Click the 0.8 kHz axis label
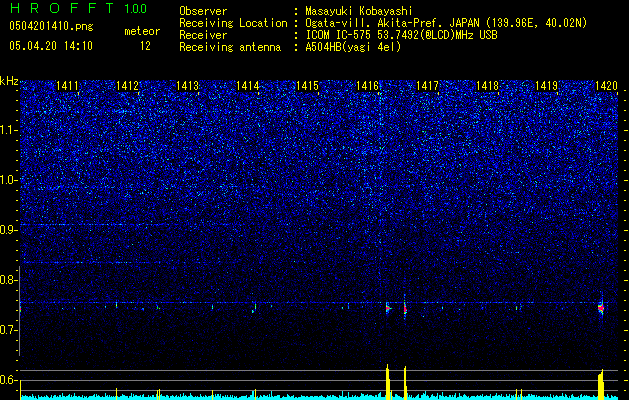Screen dimensions: 629x400 point(9,280)
